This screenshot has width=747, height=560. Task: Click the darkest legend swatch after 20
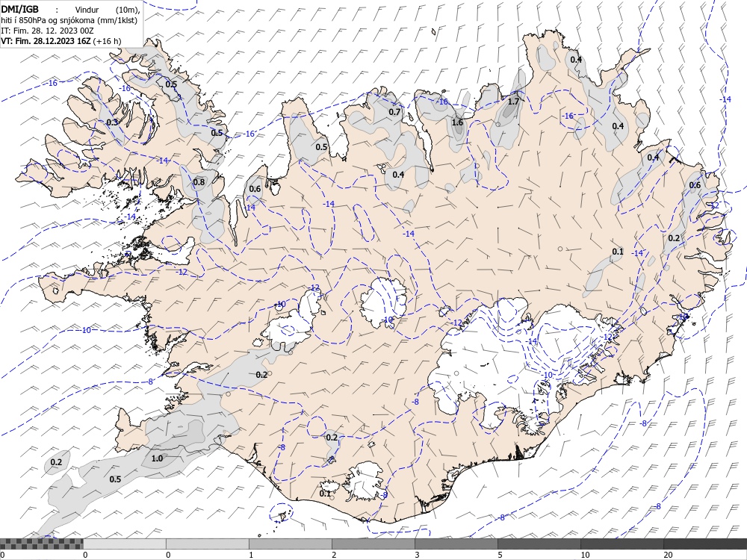pos(705,544)
